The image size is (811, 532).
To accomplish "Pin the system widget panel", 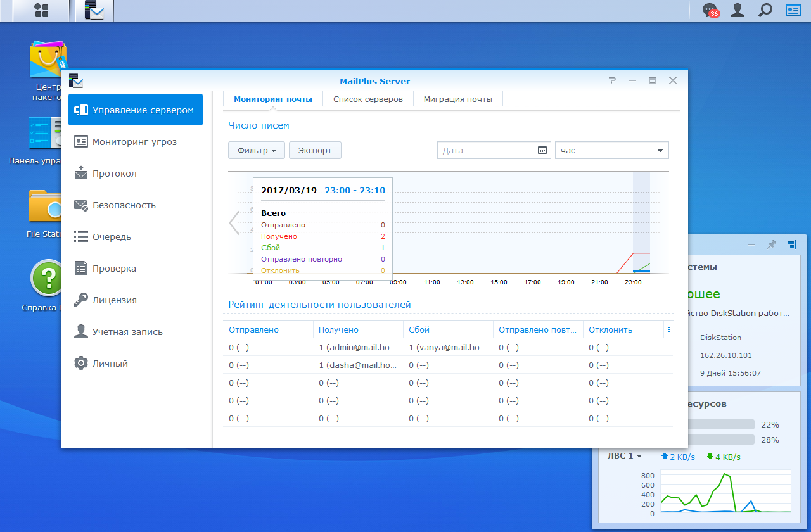I will (771, 244).
